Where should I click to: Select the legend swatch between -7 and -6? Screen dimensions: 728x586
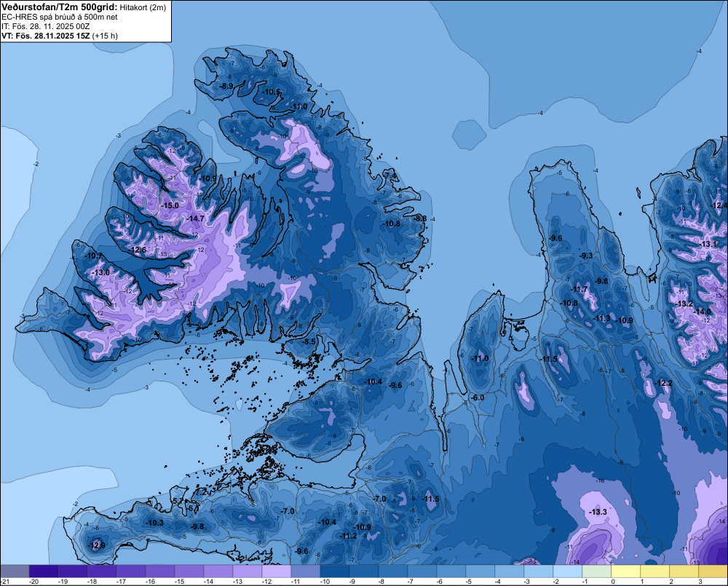click(x=422, y=571)
